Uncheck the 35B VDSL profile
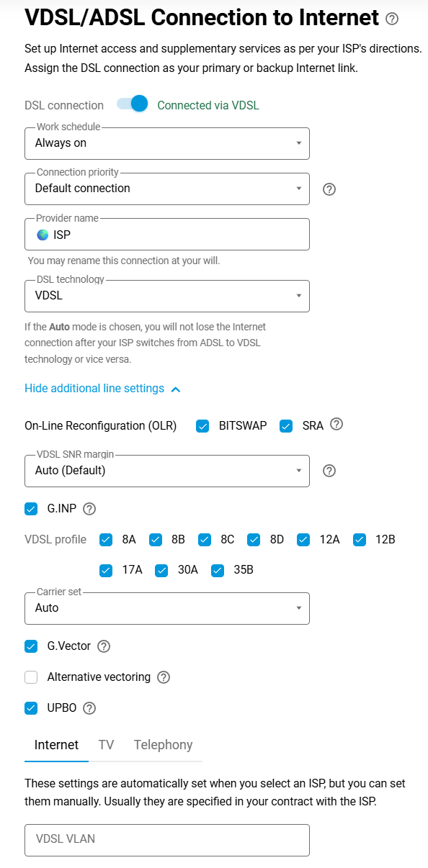The image size is (428, 868). (217, 570)
